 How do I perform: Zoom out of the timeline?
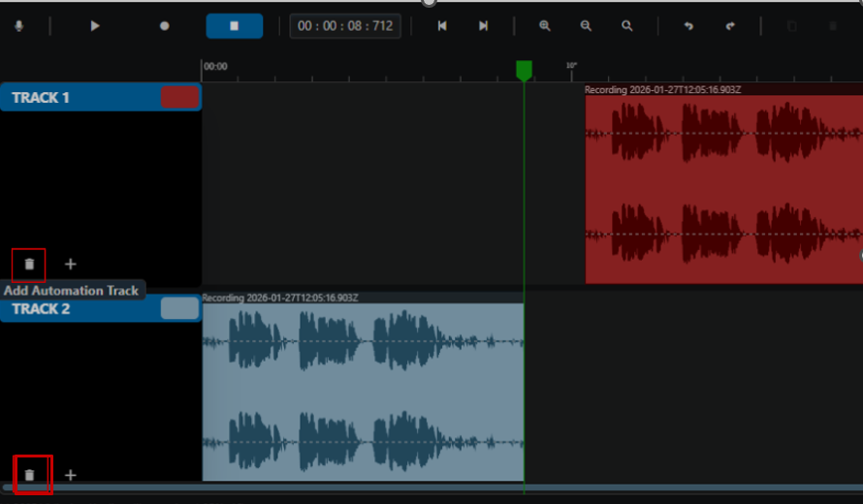point(586,26)
